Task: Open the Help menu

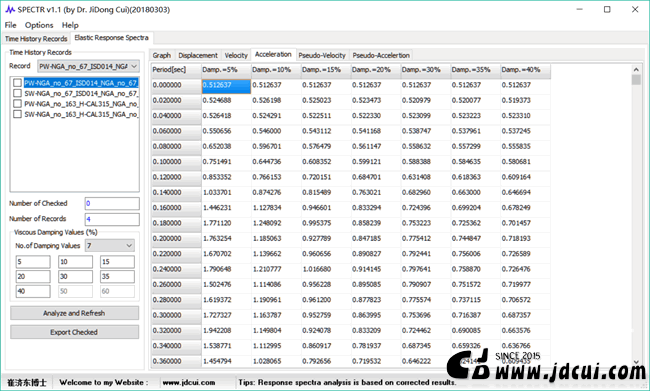Action: [70, 25]
